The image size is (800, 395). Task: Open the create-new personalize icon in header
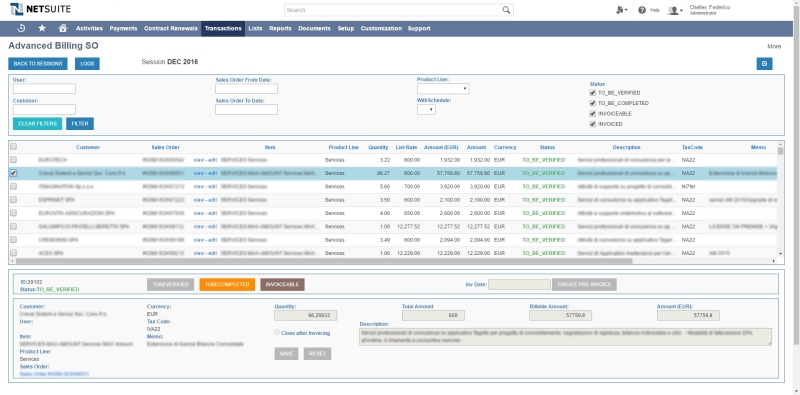tap(621, 10)
